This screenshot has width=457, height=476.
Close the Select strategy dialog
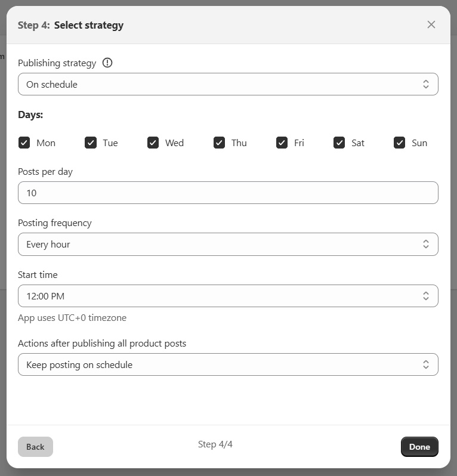coord(431,24)
